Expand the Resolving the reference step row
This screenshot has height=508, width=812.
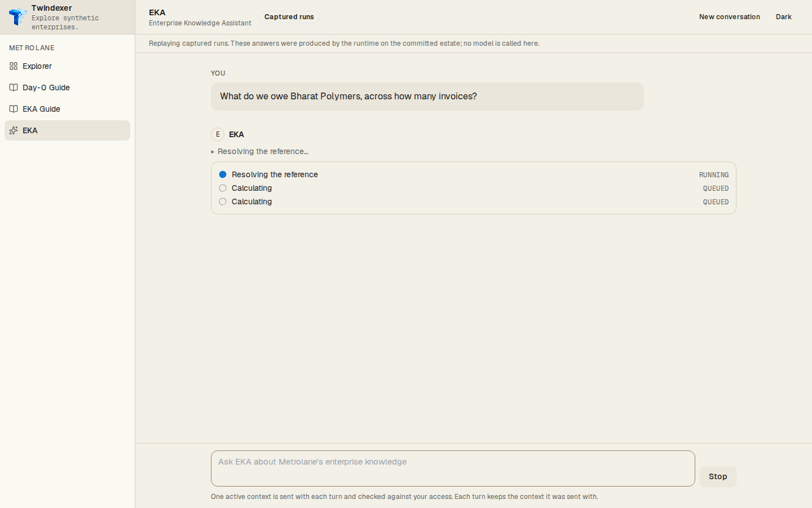pyautogui.click(x=474, y=174)
